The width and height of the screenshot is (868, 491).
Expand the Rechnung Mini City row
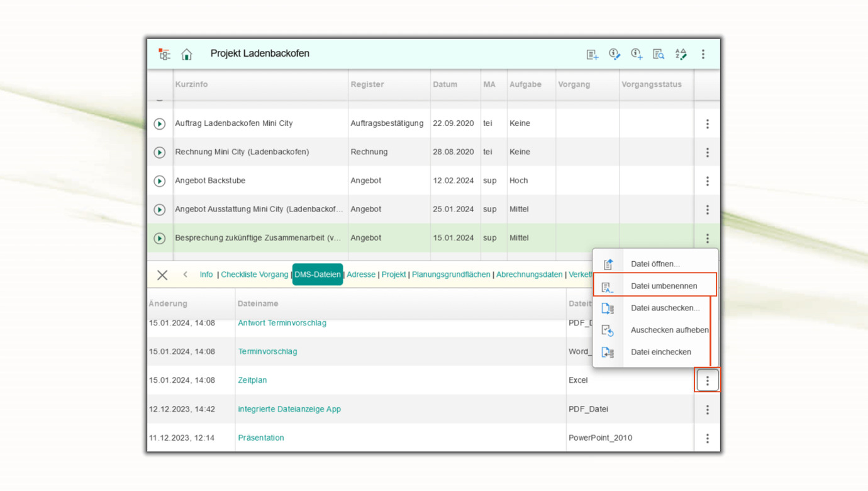160,152
